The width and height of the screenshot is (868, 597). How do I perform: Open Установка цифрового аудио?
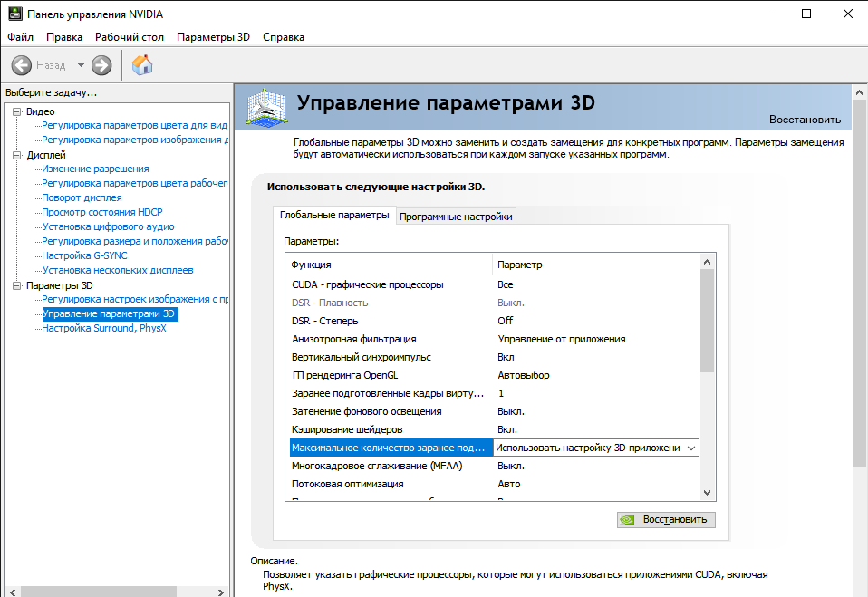[x=109, y=226]
